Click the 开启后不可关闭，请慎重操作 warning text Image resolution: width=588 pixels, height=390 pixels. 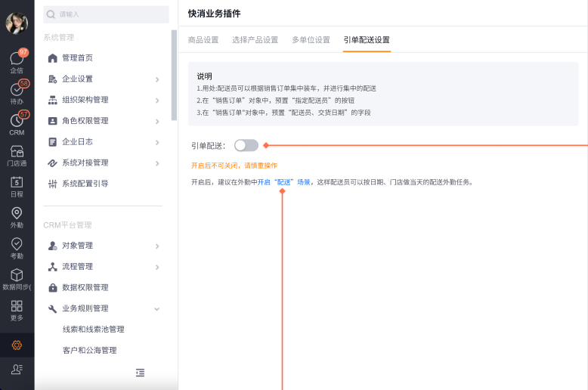coord(234,166)
